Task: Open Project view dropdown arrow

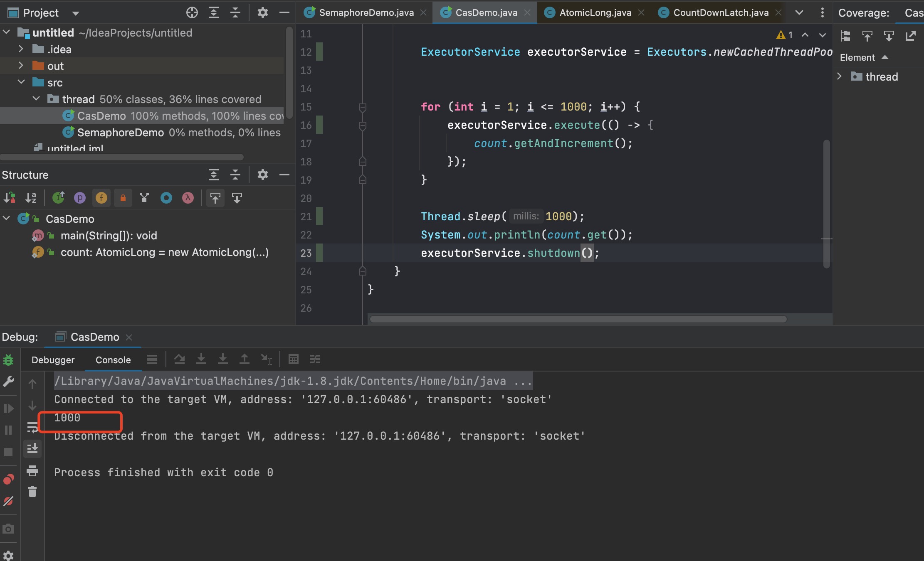Action: coord(76,13)
